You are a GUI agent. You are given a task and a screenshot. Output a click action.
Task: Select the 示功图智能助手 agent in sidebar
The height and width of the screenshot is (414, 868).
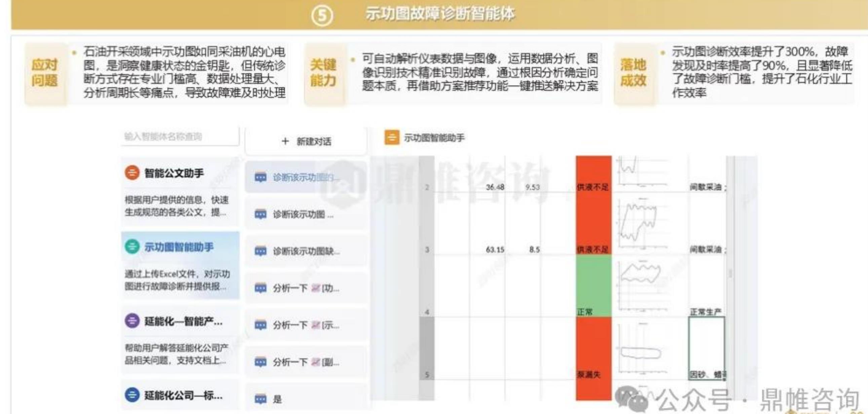(180, 265)
